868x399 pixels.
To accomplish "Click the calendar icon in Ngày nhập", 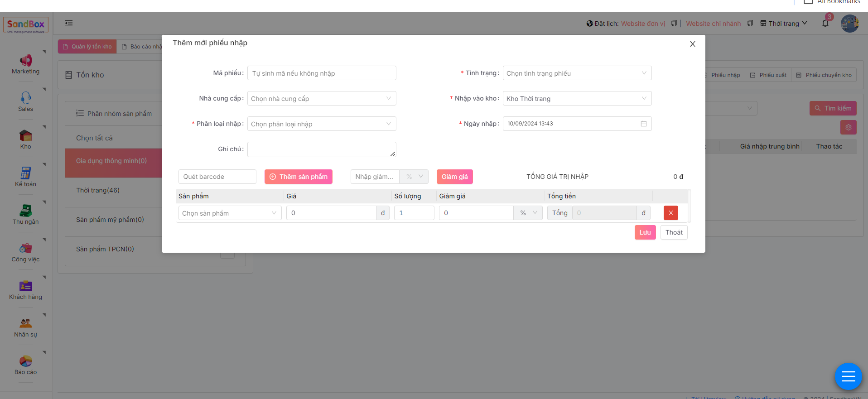I will click(643, 124).
